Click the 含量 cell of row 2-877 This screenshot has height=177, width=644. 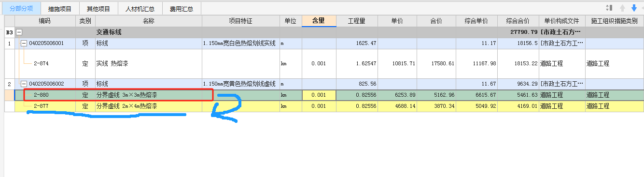coord(319,106)
